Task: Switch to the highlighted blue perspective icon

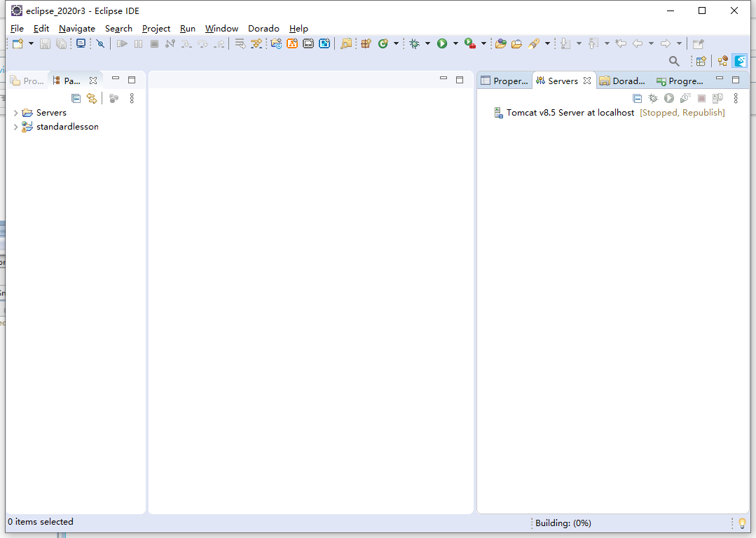Action: coord(740,61)
